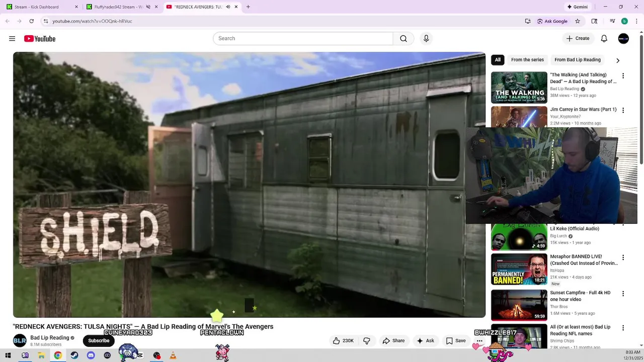Subscribe to Bad Lip Reading
This screenshot has height=362, width=644.
click(99, 341)
